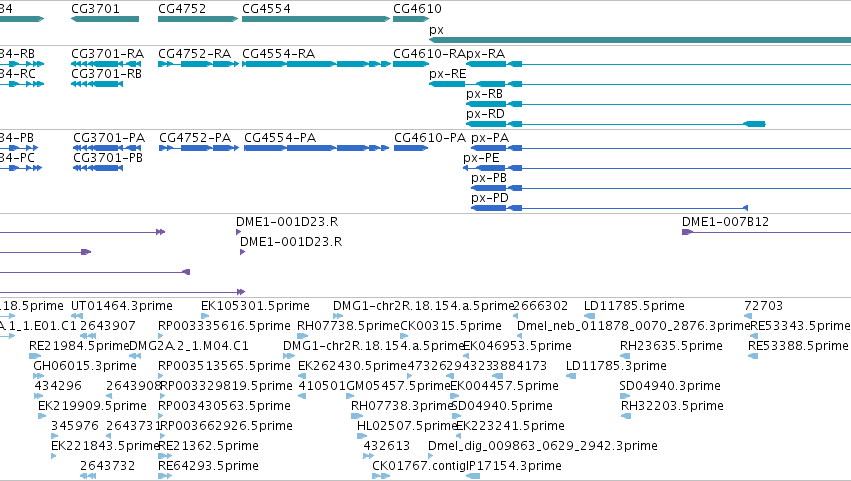Open EST label RH07738.5prime

[x=348, y=326]
